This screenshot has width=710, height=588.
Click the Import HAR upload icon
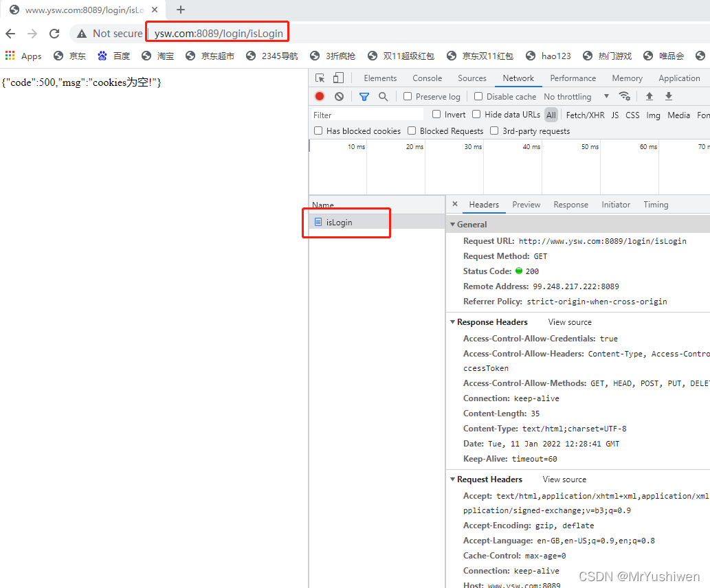click(x=650, y=96)
